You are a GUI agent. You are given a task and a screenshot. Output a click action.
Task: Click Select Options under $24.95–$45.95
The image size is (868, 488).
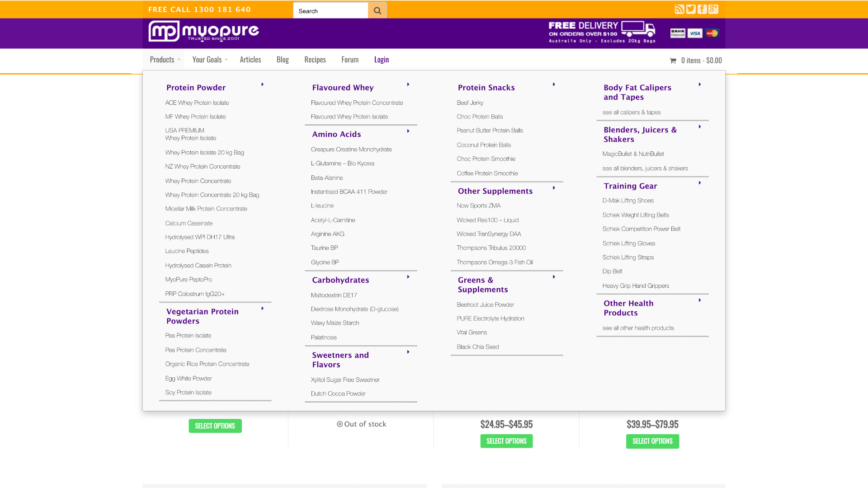506,441
